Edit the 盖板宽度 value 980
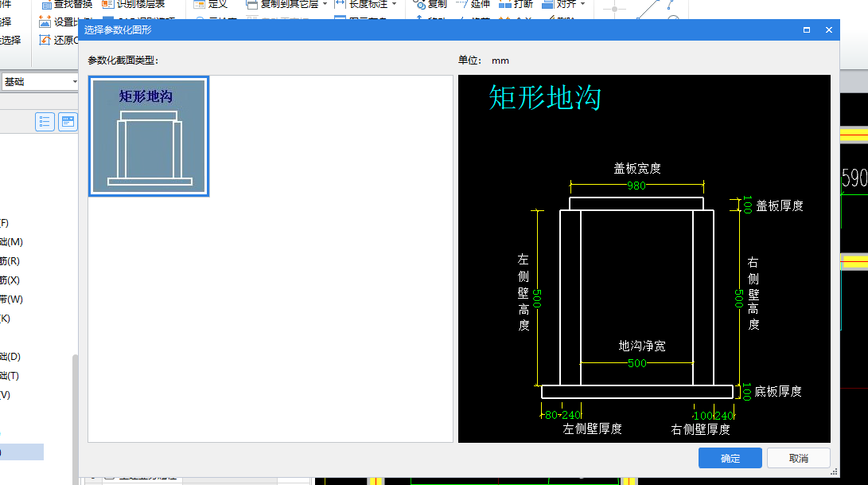 [x=636, y=186]
